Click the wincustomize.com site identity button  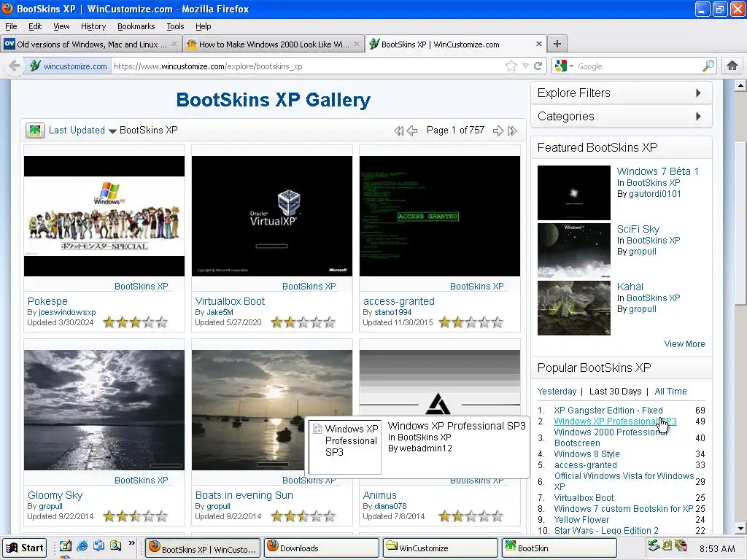68,66
